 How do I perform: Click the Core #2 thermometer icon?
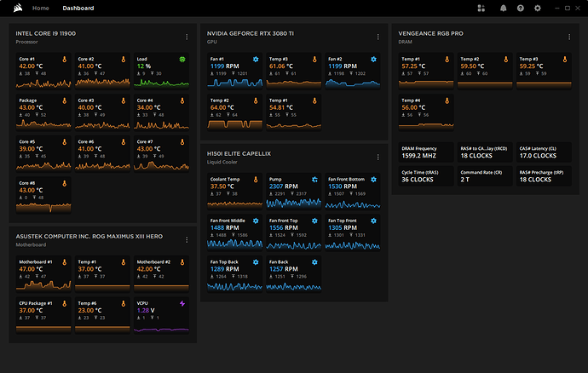[x=124, y=60]
